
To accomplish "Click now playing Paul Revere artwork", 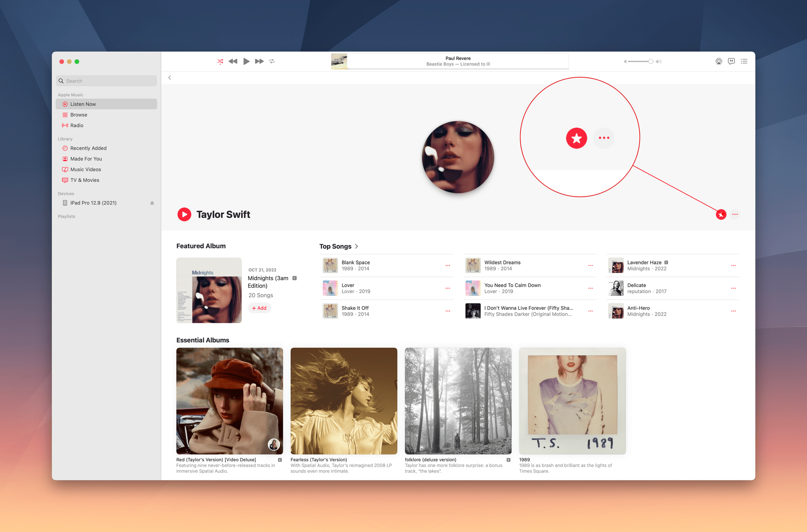I will click(x=339, y=61).
